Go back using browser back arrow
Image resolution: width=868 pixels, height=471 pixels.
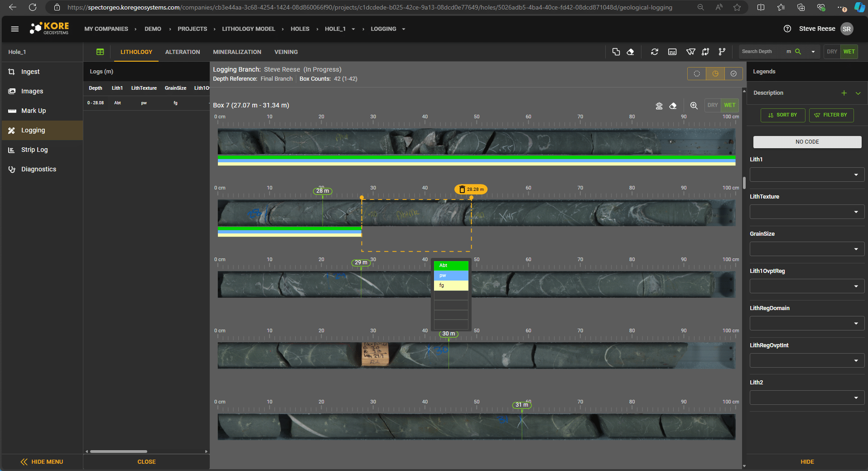[13, 7]
